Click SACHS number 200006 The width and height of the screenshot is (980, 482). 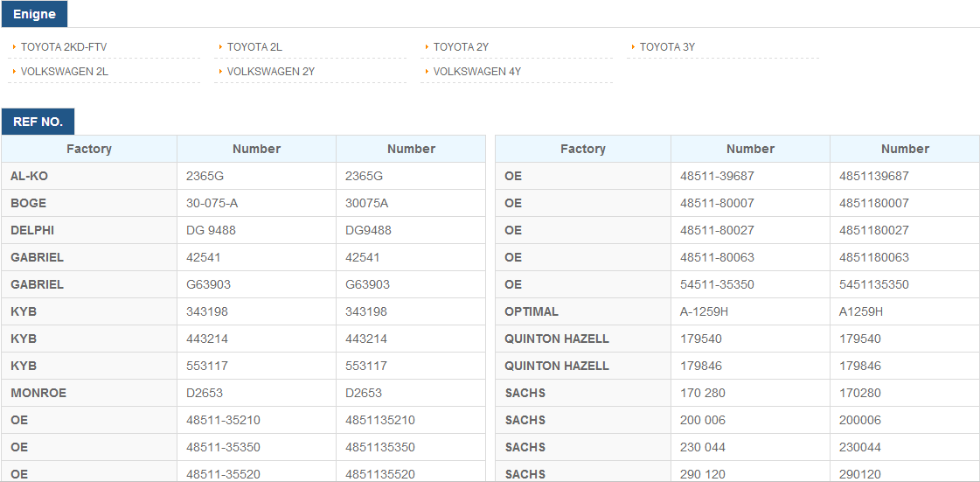pyautogui.click(x=860, y=420)
